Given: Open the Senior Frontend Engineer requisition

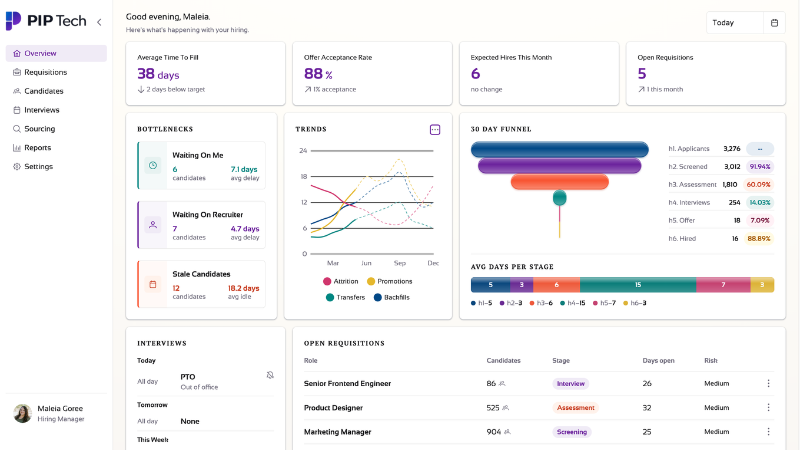Looking at the screenshot, I should [x=347, y=383].
